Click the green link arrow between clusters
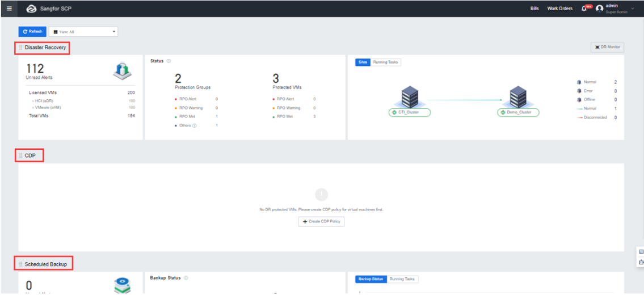 click(465, 99)
